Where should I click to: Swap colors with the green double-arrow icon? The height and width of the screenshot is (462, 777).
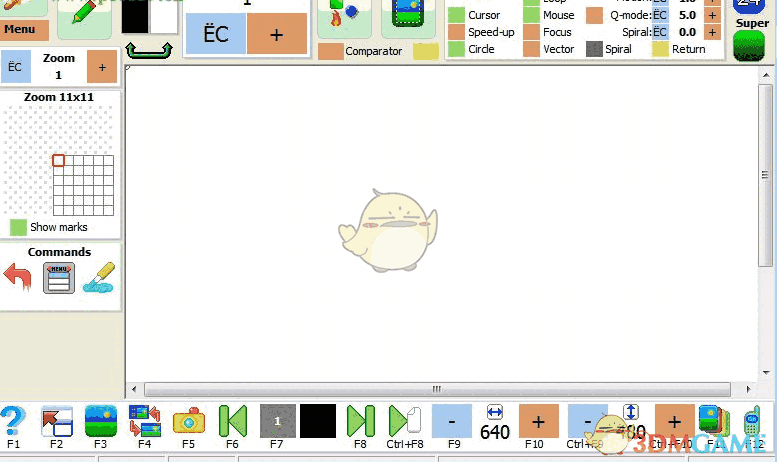(x=149, y=51)
